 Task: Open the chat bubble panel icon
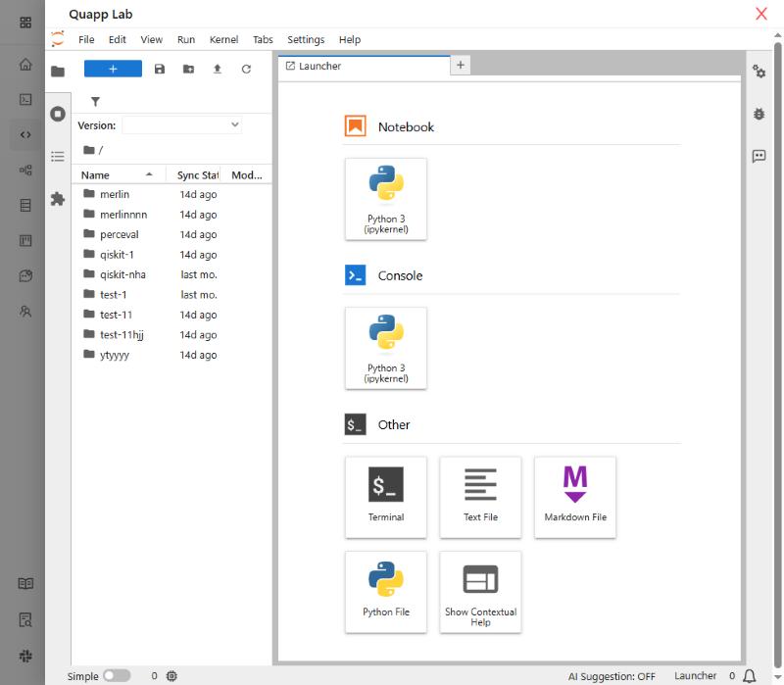pyautogui.click(x=759, y=156)
